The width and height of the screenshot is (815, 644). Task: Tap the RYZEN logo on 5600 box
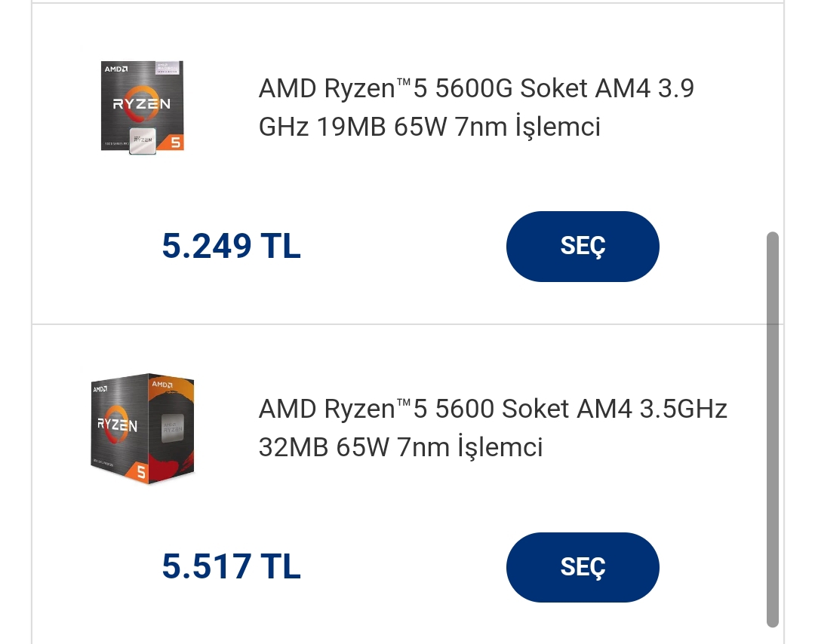point(118,425)
